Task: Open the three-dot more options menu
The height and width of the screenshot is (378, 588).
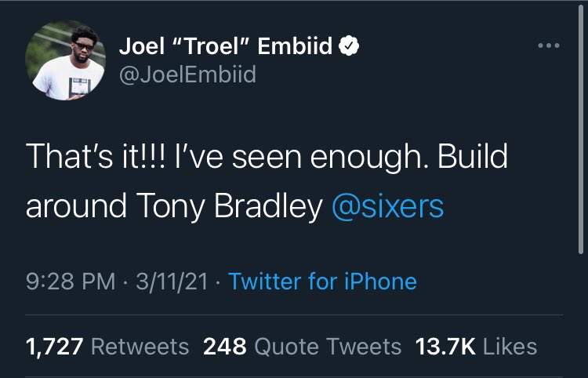Action: tap(549, 46)
